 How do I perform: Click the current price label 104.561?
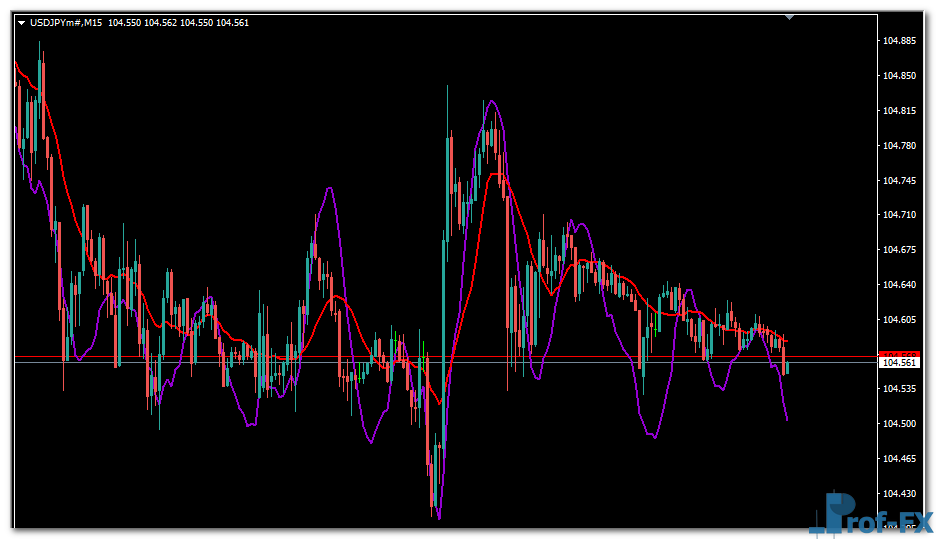click(899, 362)
